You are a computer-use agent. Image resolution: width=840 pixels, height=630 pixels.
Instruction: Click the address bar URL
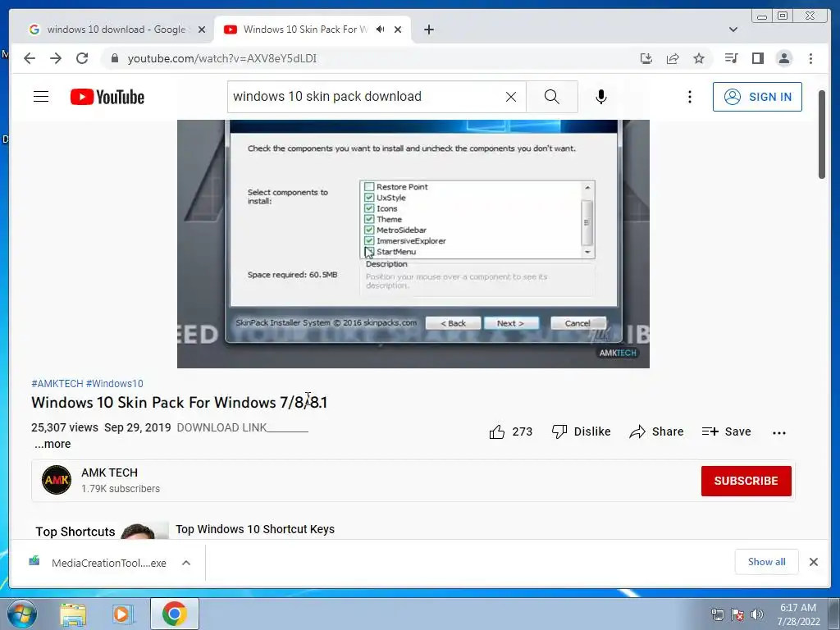point(221,58)
